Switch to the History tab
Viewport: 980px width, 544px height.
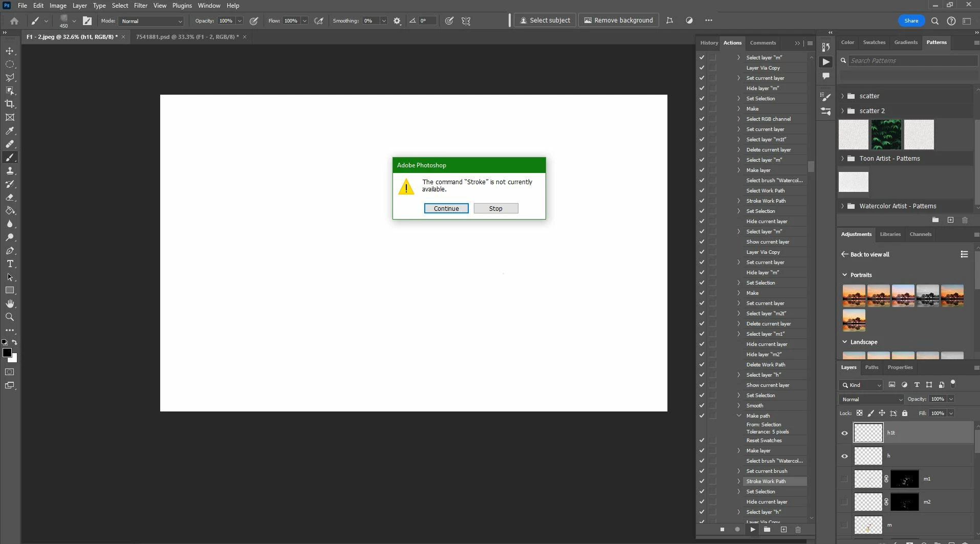709,43
